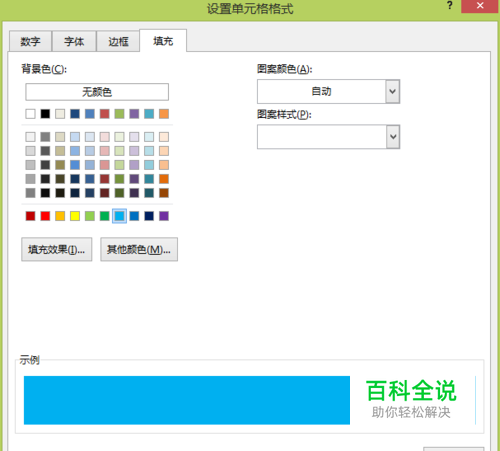Select the white swatch in top row

click(x=30, y=114)
